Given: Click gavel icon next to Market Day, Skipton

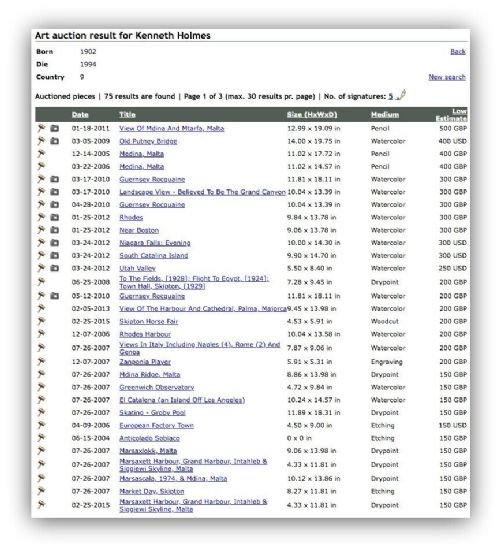Looking at the screenshot, I should tap(41, 491).
